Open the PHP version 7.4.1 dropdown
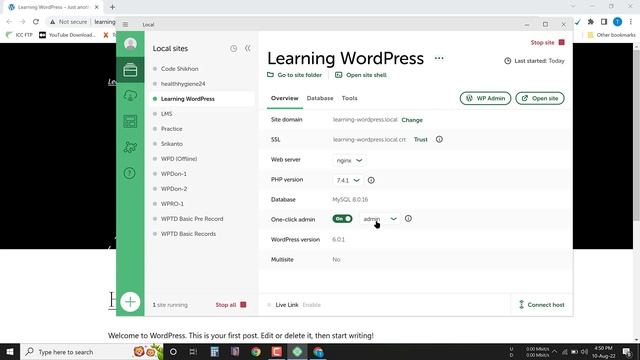The height and width of the screenshot is (360, 640). [x=348, y=180]
